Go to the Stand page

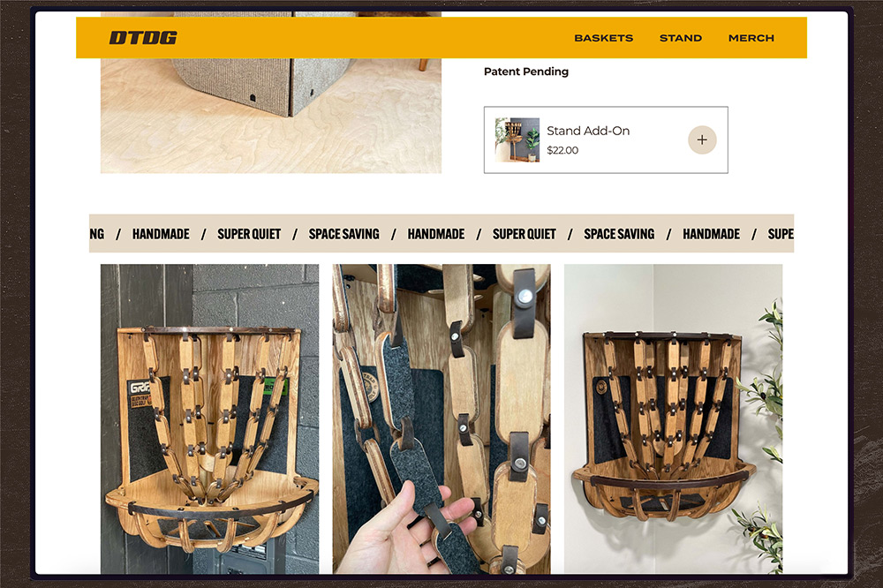[680, 38]
